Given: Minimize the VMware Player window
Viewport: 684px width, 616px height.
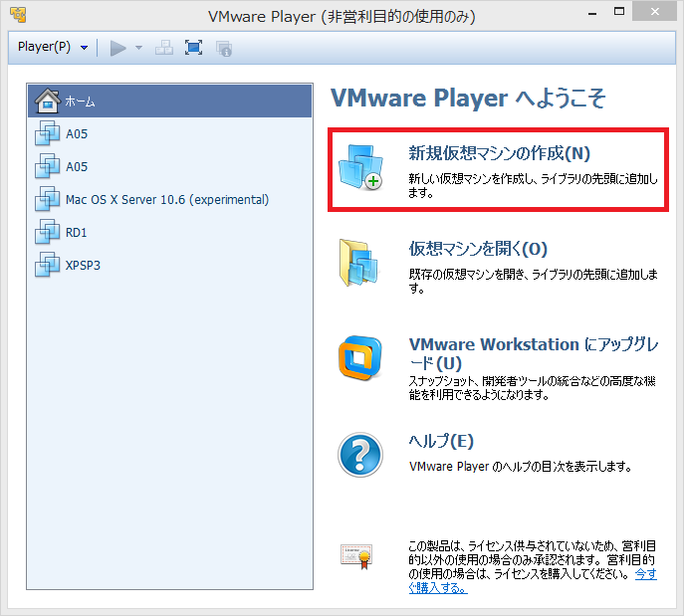Looking at the screenshot, I should coord(592,14).
